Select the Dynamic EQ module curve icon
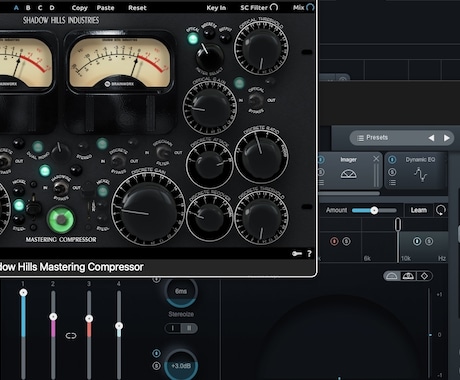This screenshot has width=460, height=380. coord(420,175)
